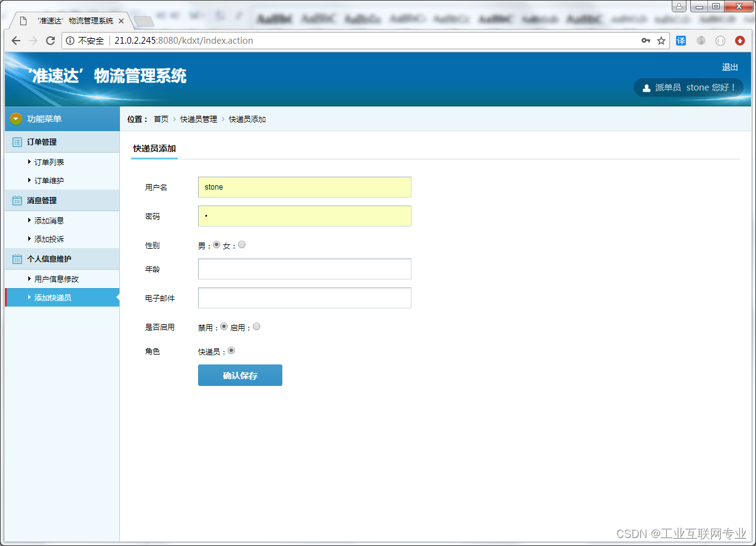This screenshot has width=756, height=546.
Task: Open 订单列表 in the sidebar
Action: [49, 163]
